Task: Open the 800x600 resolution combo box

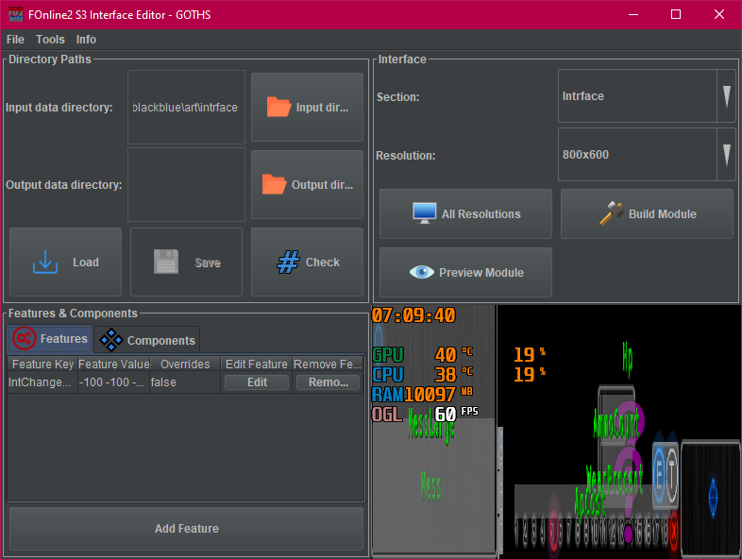Action: tap(647, 154)
